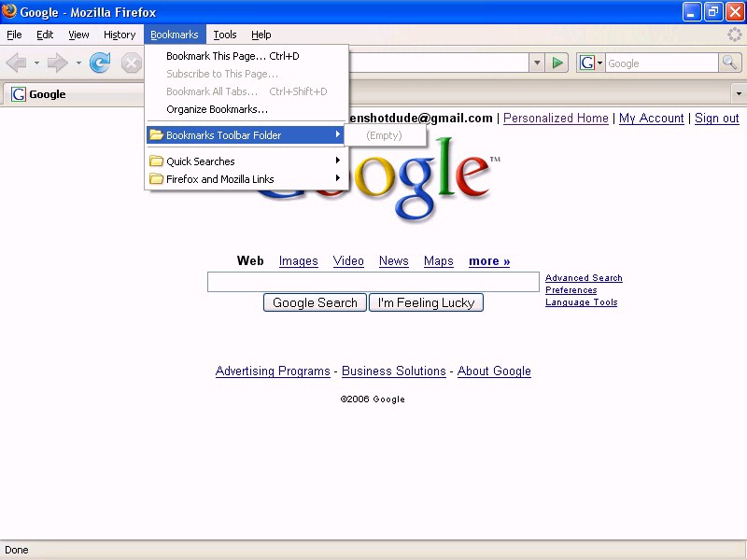Click the Firefox logo in title bar
Screen dimensions: 747x560
(9, 11)
